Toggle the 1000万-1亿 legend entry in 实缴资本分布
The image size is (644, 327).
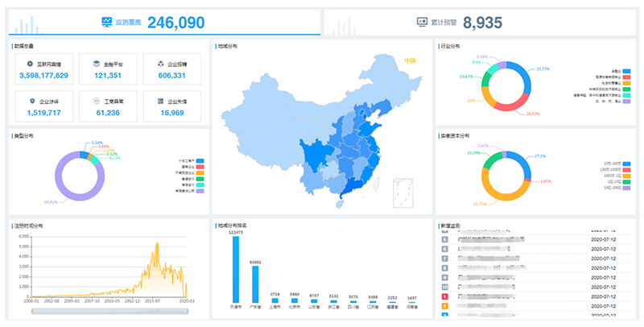pyautogui.click(x=625, y=175)
